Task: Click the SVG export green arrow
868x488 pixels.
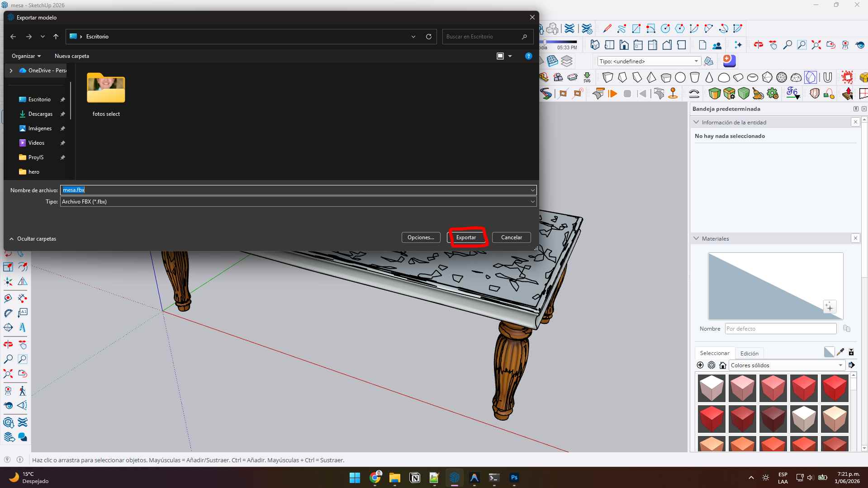Action: (x=587, y=77)
